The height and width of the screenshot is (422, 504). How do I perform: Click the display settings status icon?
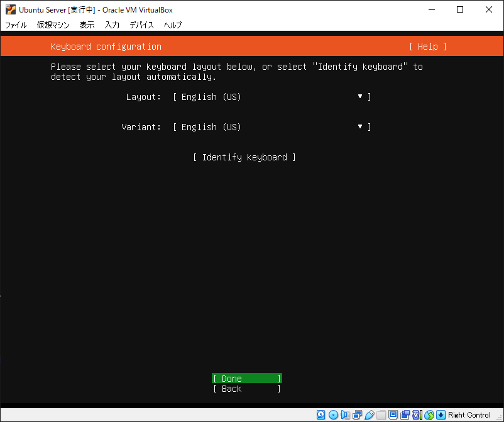click(393, 415)
